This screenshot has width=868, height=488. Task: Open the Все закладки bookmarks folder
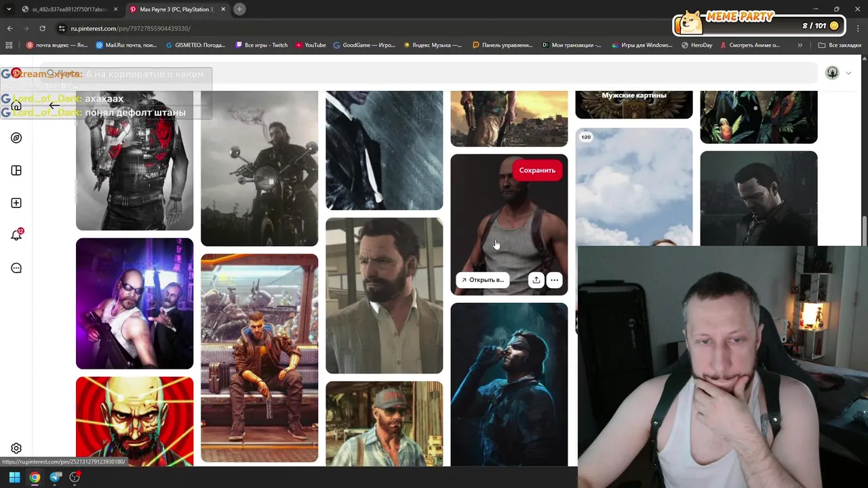[x=840, y=45]
